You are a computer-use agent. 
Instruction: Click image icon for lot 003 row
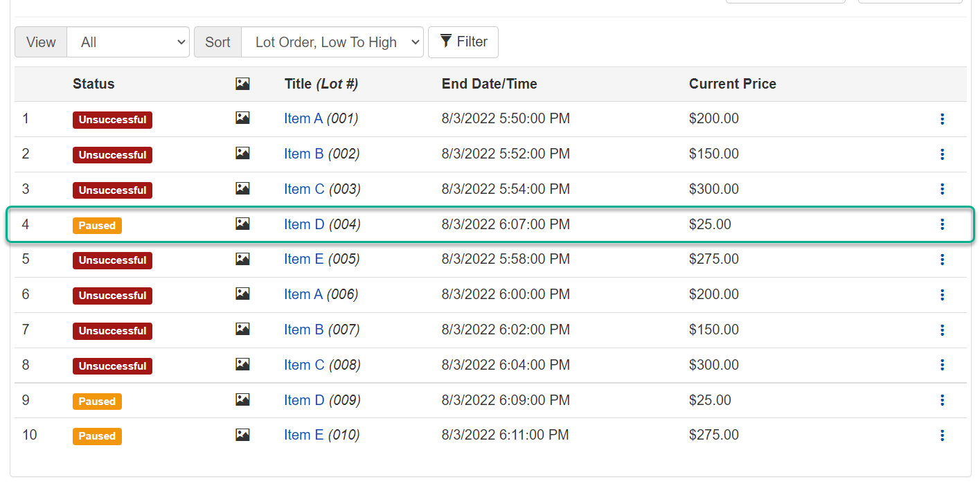242,188
